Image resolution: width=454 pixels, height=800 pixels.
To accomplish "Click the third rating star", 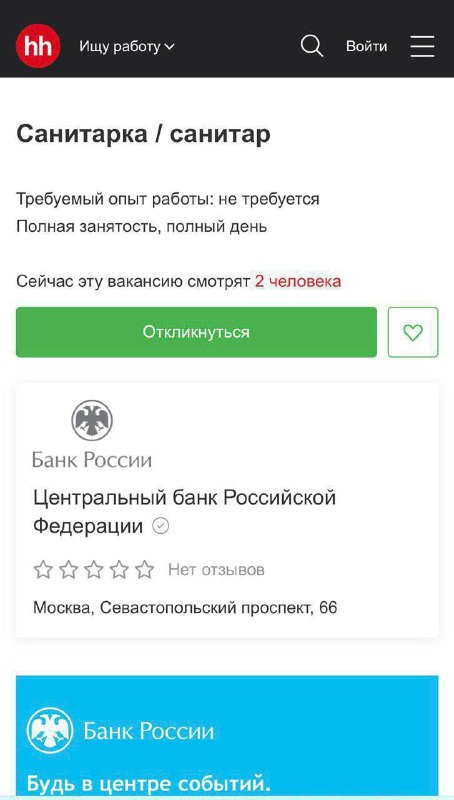I will [94, 569].
